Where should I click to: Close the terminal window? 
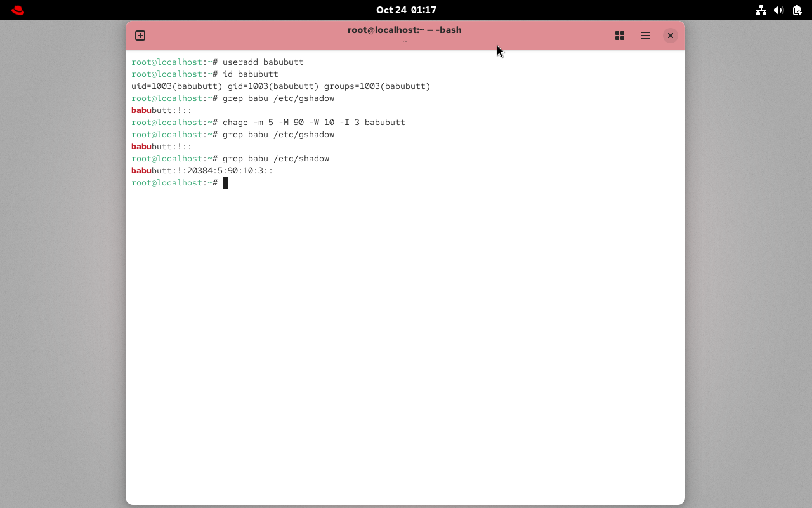pyautogui.click(x=670, y=36)
